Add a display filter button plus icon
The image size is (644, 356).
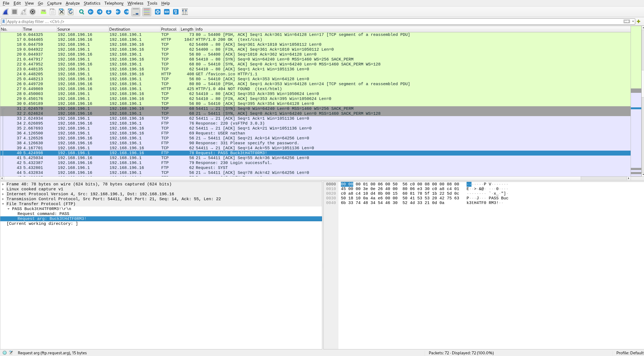tap(639, 21)
